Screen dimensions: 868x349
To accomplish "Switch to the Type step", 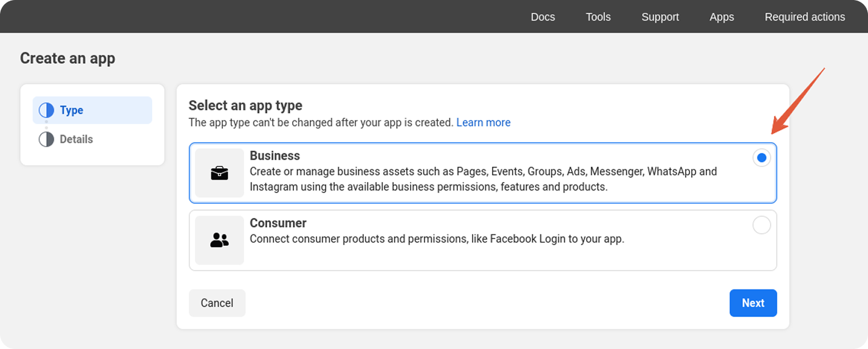I will (92, 110).
